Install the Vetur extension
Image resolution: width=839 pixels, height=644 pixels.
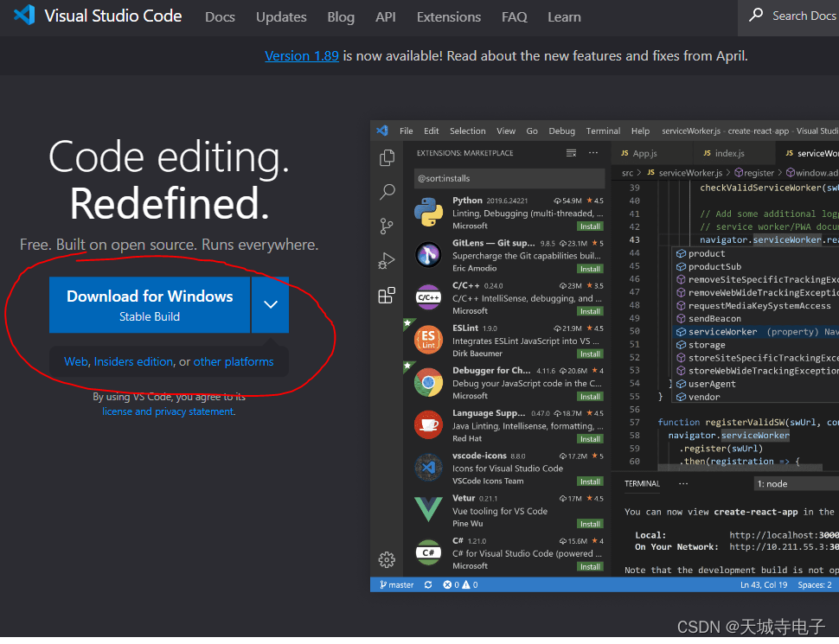pos(590,524)
